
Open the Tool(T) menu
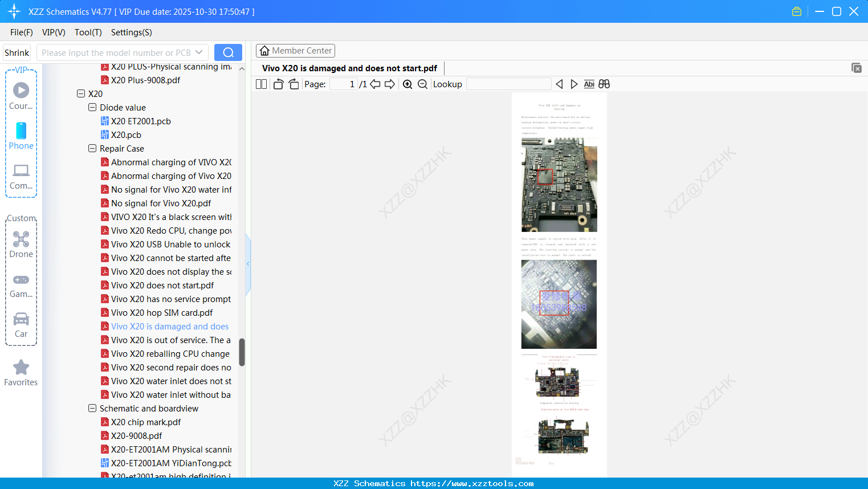(88, 32)
